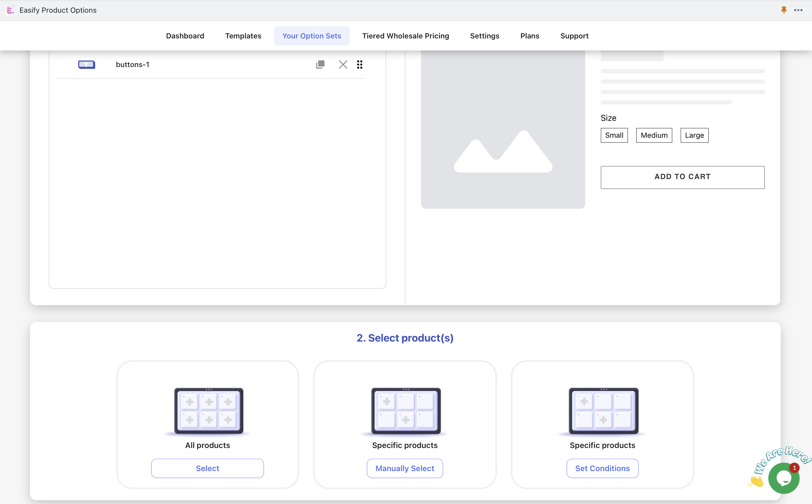
Task: Select the Small size option
Action: coord(614,135)
